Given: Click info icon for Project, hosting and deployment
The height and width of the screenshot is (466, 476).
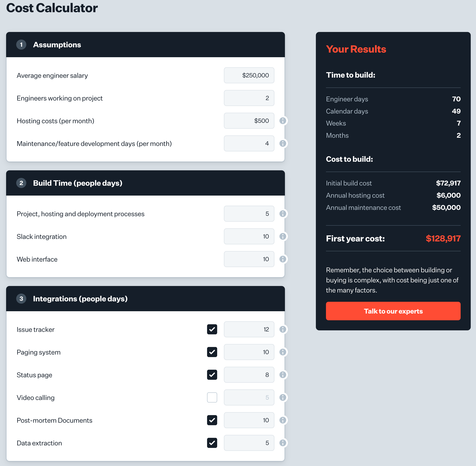Looking at the screenshot, I should pos(283,214).
